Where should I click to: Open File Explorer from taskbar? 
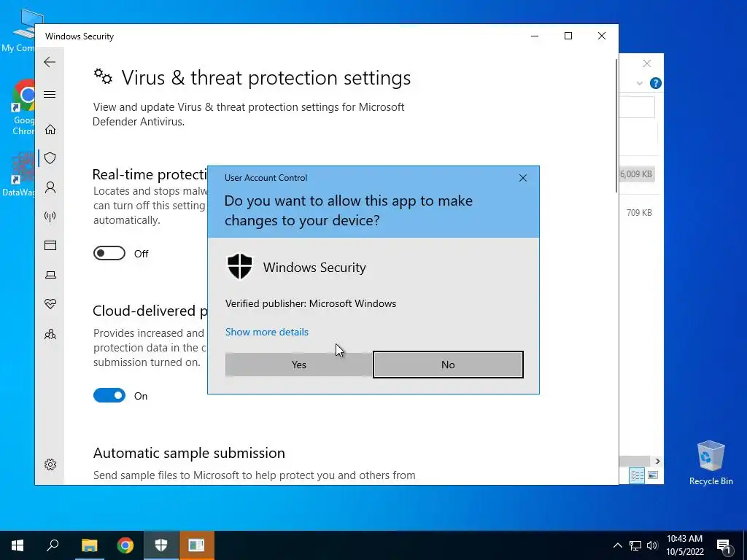89,545
